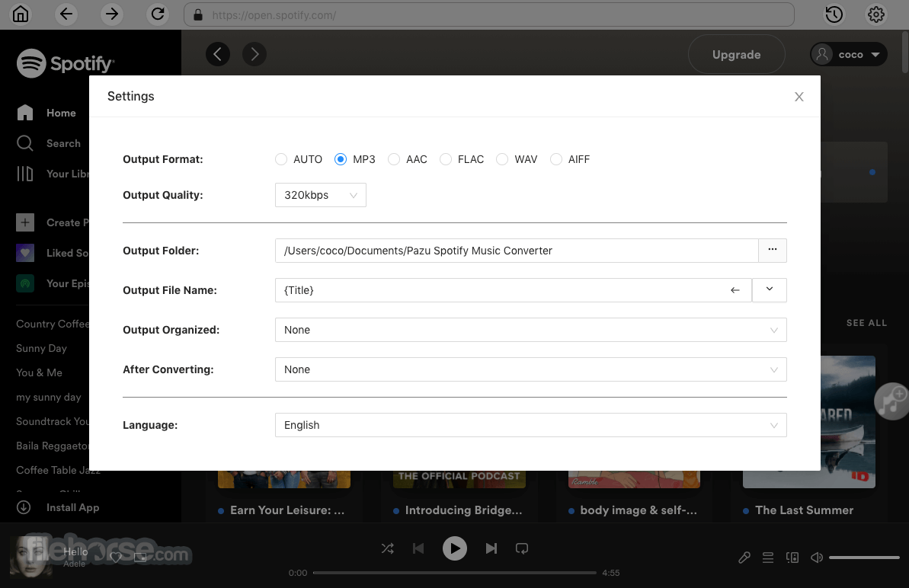
Task: Go forward with the browser forward arrow
Action: pyautogui.click(x=112, y=14)
